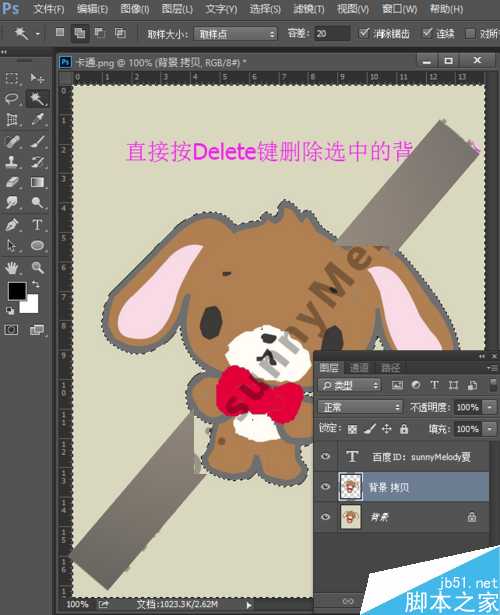
Task: Switch to the 路径 paths tab
Action: click(x=390, y=368)
